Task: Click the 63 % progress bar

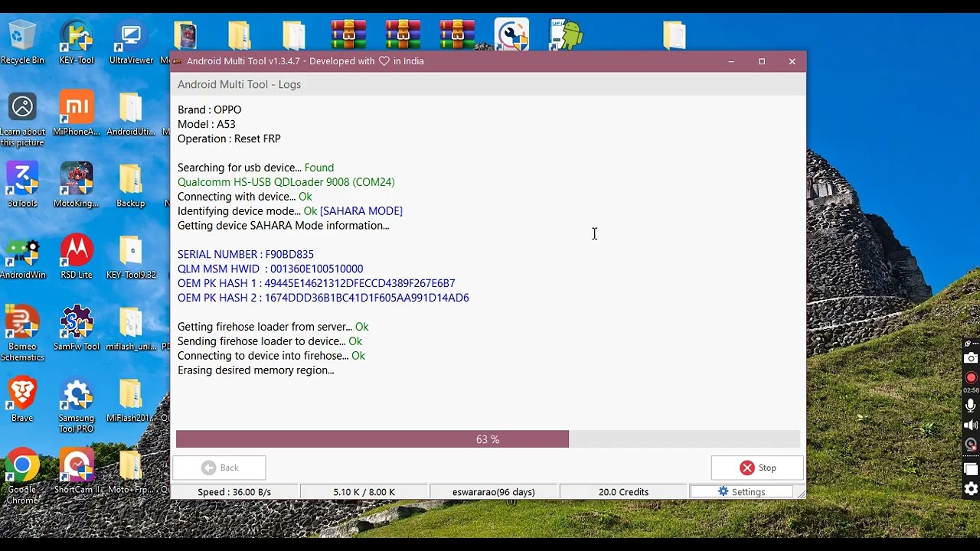Action: click(x=488, y=439)
